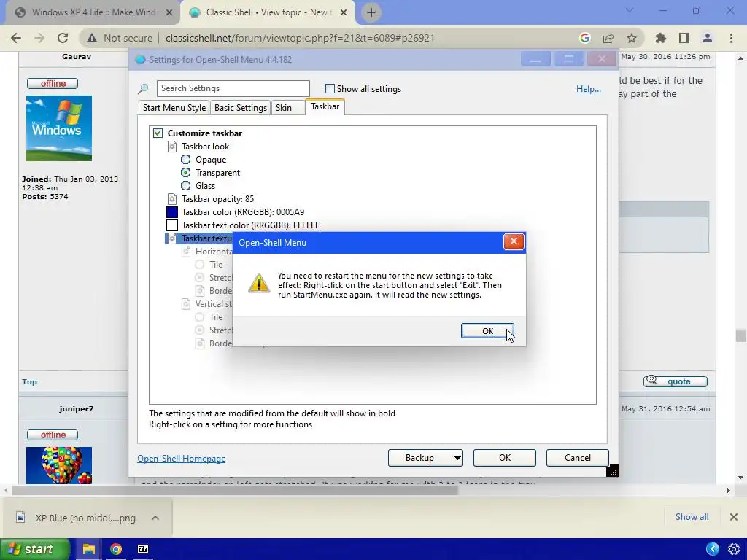Open the Chrome three-dot menu
Image resolution: width=747 pixels, height=560 pixels.
731,38
